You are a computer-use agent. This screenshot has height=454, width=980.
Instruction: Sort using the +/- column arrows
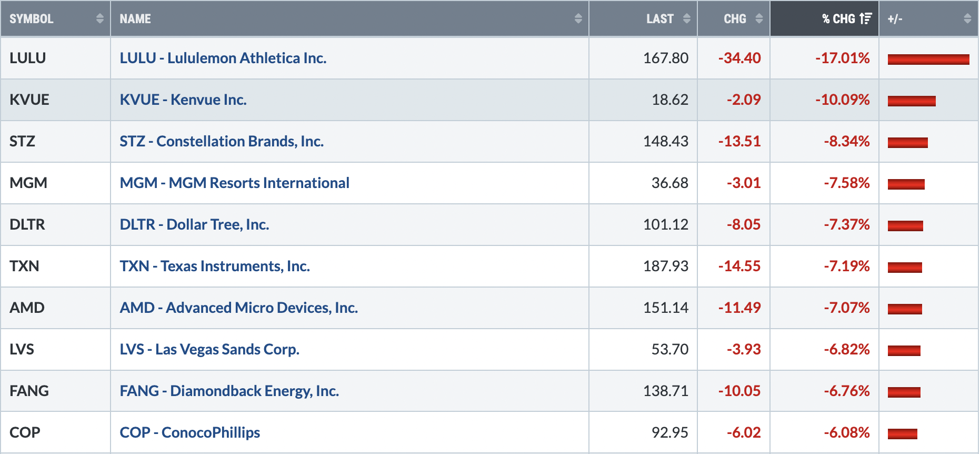click(967, 19)
